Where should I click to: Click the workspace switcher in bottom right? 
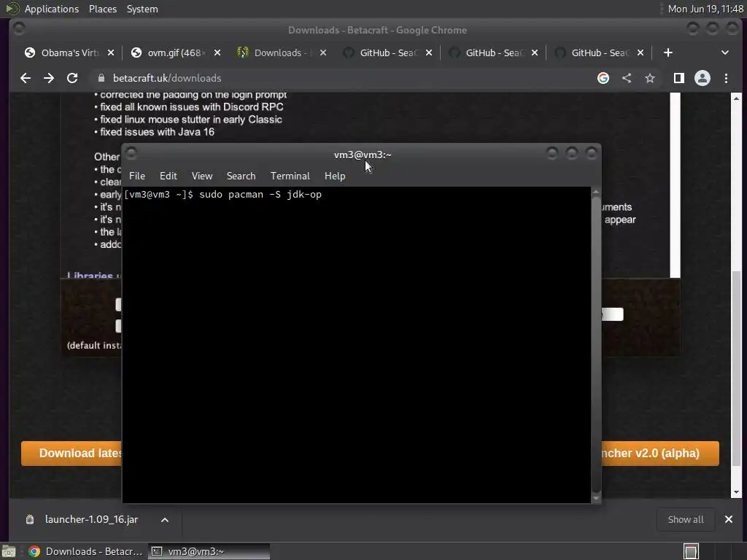pos(691,551)
